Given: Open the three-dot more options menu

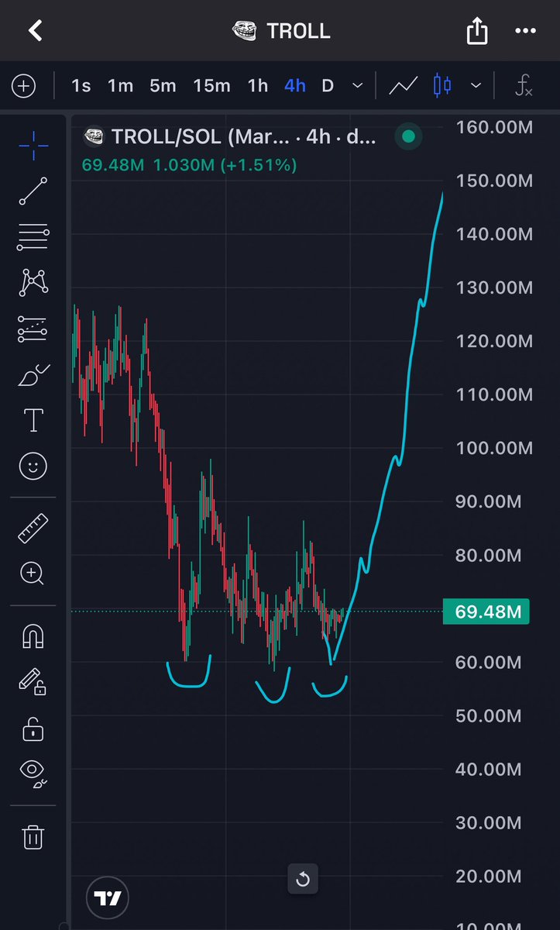Looking at the screenshot, I should [525, 32].
